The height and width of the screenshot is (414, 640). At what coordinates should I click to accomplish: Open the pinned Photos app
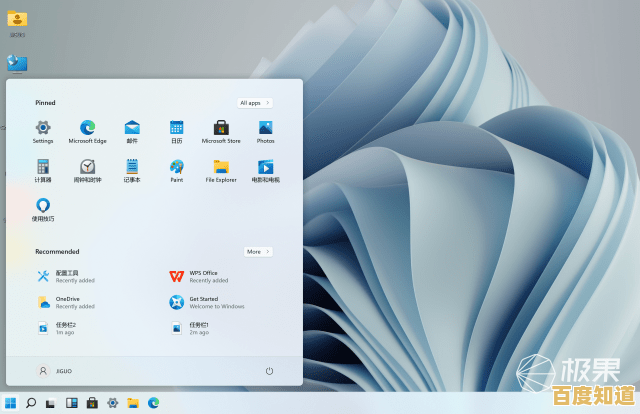click(266, 128)
